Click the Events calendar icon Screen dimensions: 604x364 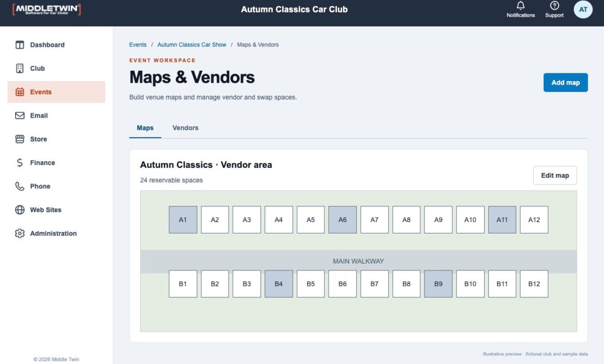coord(20,92)
